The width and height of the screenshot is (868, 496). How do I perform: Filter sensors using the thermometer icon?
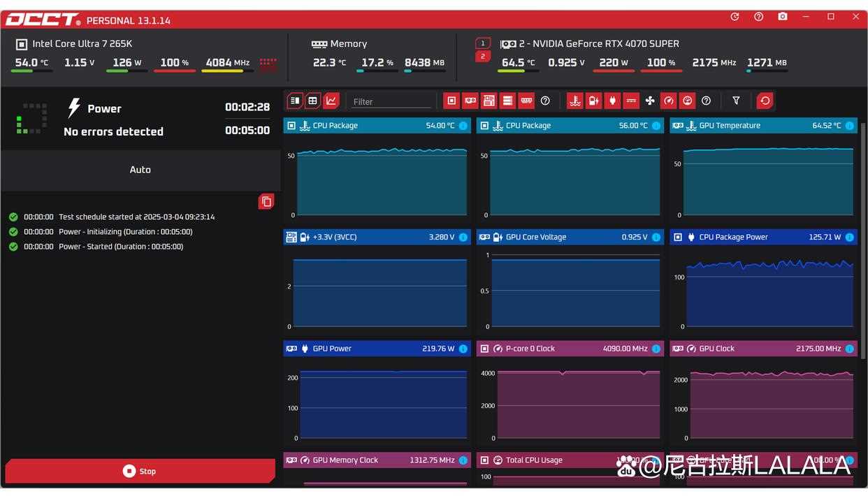(574, 101)
